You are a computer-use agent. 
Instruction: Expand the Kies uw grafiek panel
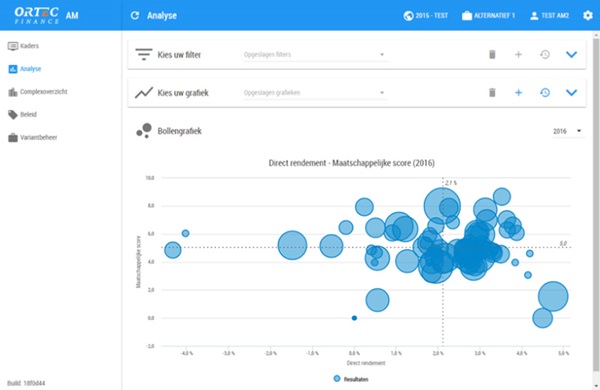571,93
